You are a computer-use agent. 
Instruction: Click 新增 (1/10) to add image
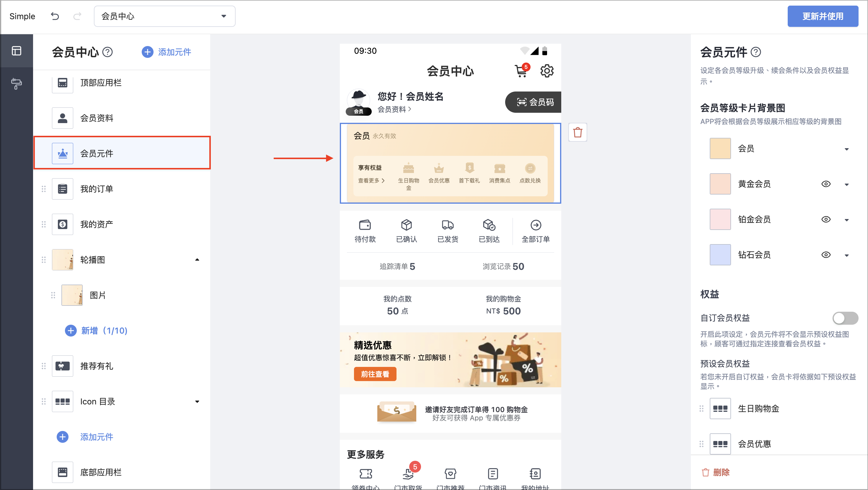coord(96,331)
